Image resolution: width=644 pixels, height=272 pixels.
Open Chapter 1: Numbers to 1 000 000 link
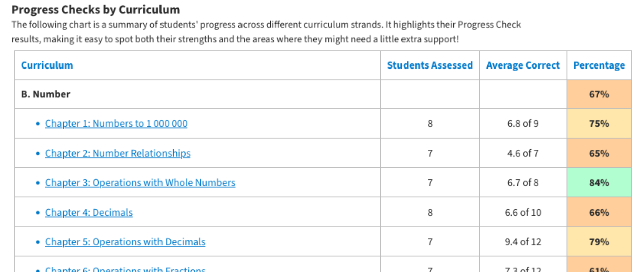point(116,124)
